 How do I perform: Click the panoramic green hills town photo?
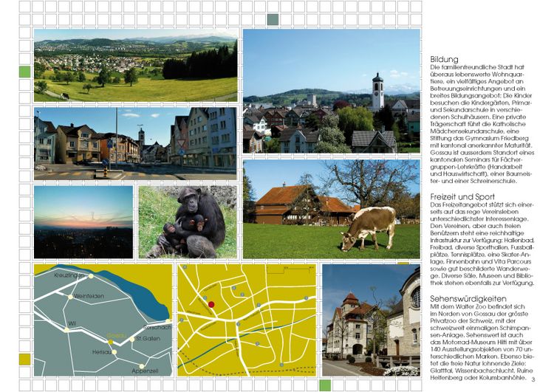(x=136, y=66)
